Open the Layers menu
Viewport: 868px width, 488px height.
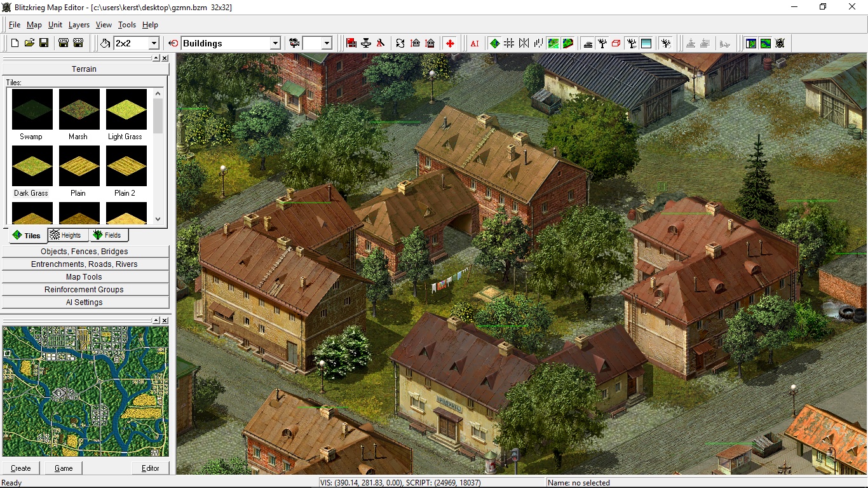pyautogui.click(x=79, y=25)
